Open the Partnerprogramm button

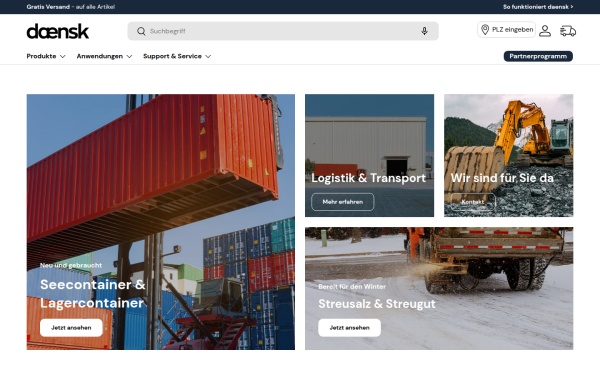point(538,56)
